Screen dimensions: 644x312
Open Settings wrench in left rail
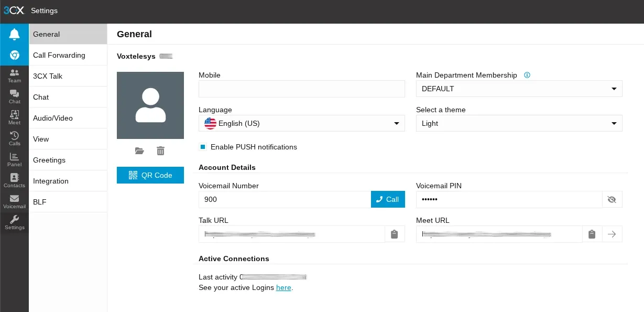(14, 223)
